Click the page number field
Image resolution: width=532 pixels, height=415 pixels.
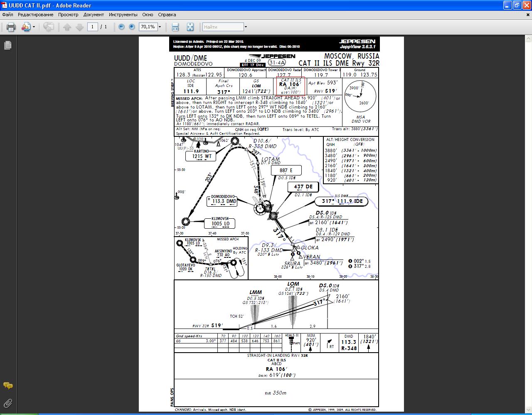92,27
